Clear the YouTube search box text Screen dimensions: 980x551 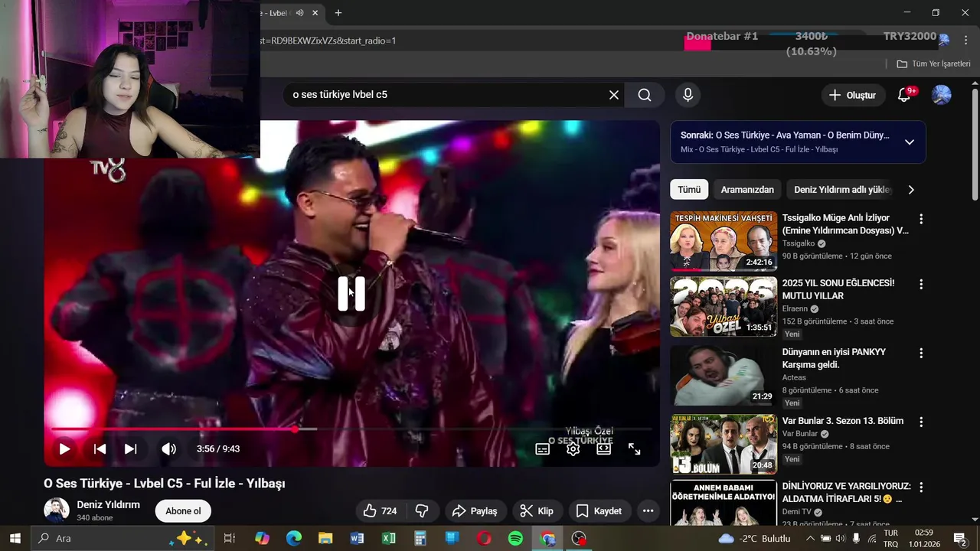coord(613,95)
